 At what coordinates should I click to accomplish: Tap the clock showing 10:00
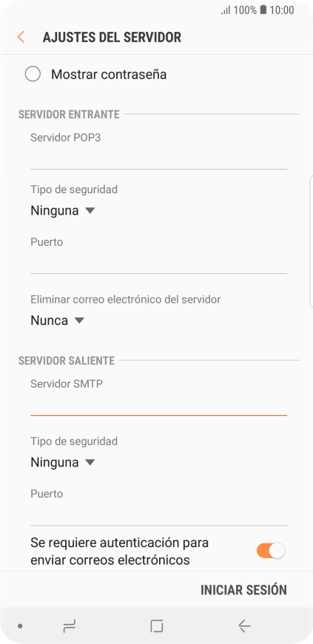[x=282, y=10]
